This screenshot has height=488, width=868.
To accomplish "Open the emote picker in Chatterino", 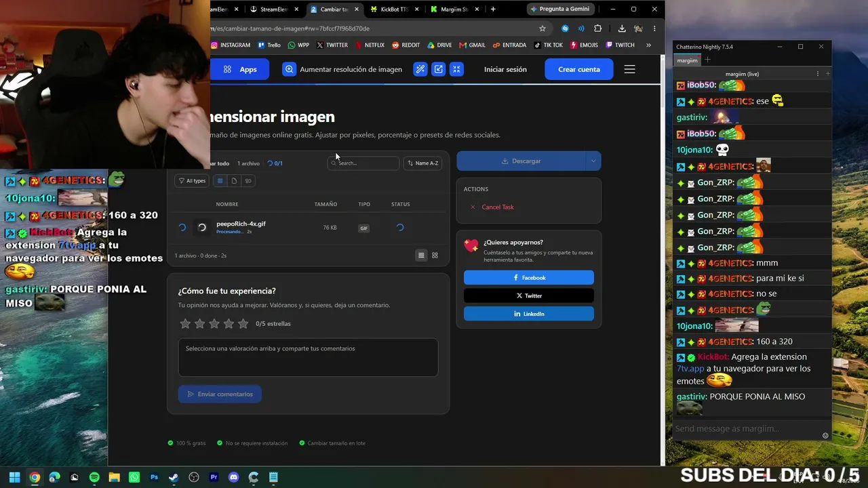I will 825,435.
